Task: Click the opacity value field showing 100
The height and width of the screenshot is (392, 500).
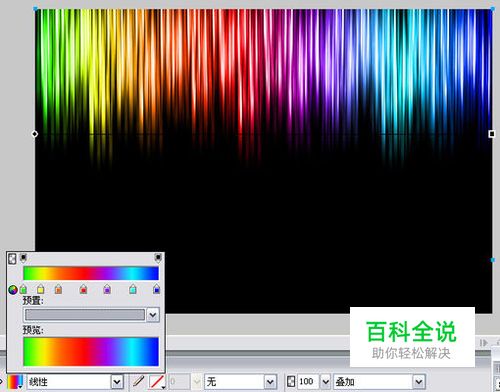Action: click(x=308, y=382)
